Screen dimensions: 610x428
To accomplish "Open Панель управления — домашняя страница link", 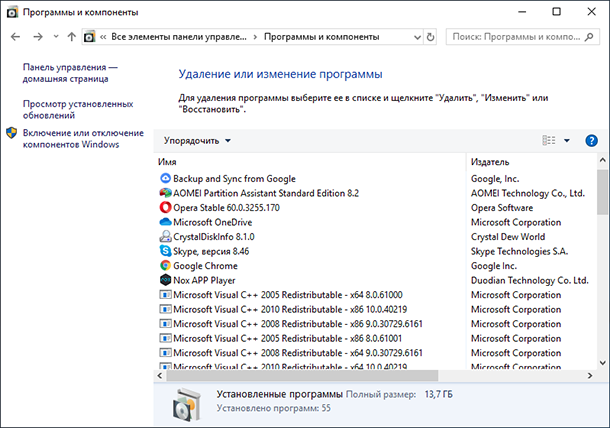I will click(70, 73).
